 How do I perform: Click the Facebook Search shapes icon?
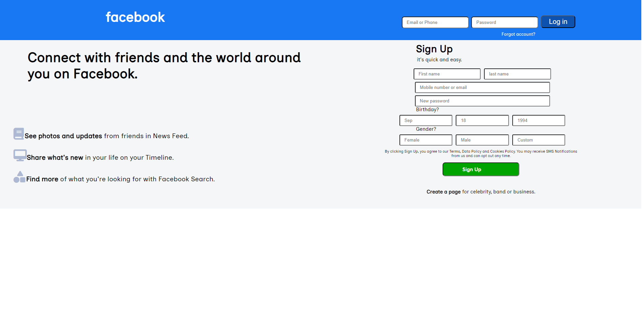coord(19,177)
